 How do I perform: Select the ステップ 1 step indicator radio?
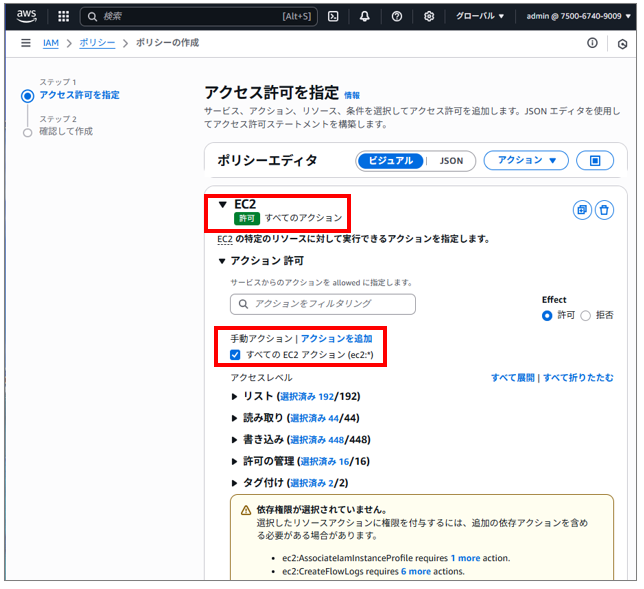(28, 96)
